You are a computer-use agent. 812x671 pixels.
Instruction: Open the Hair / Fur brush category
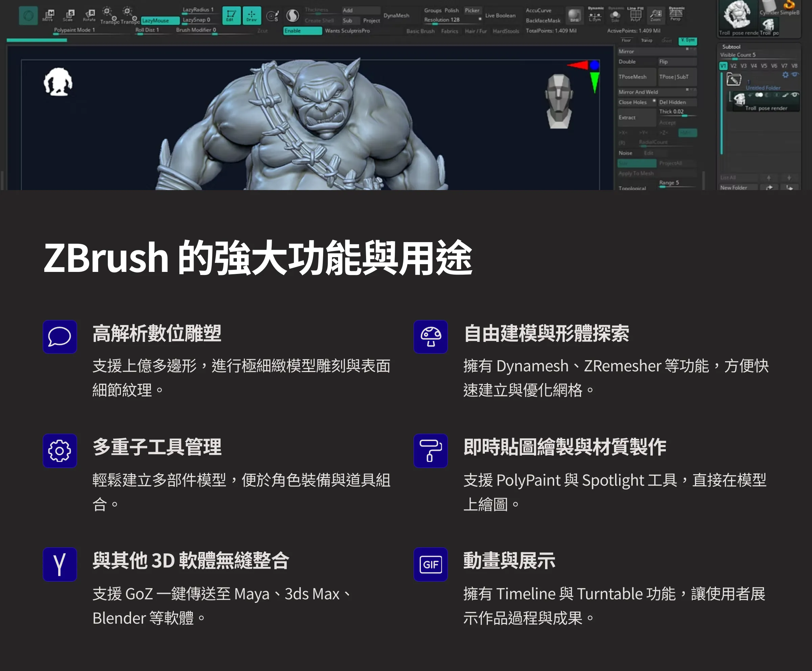pos(476,31)
